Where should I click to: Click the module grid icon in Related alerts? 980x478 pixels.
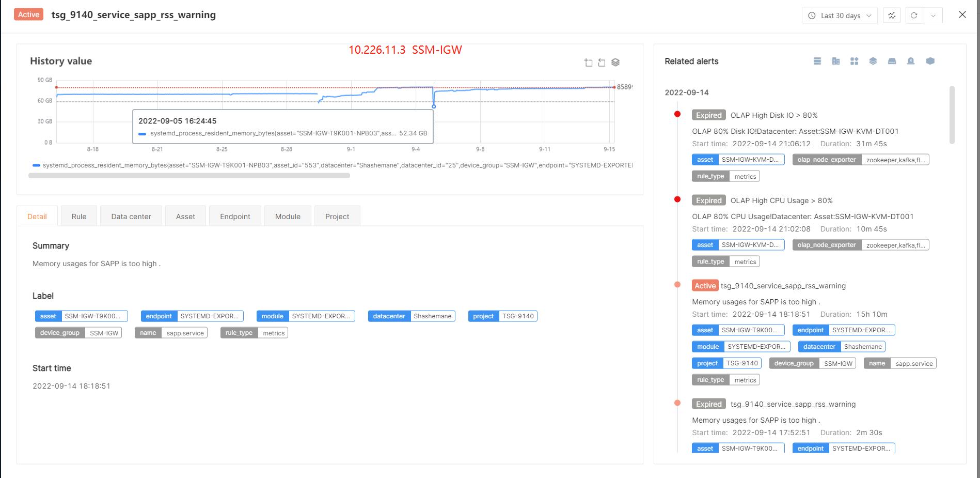(x=855, y=61)
